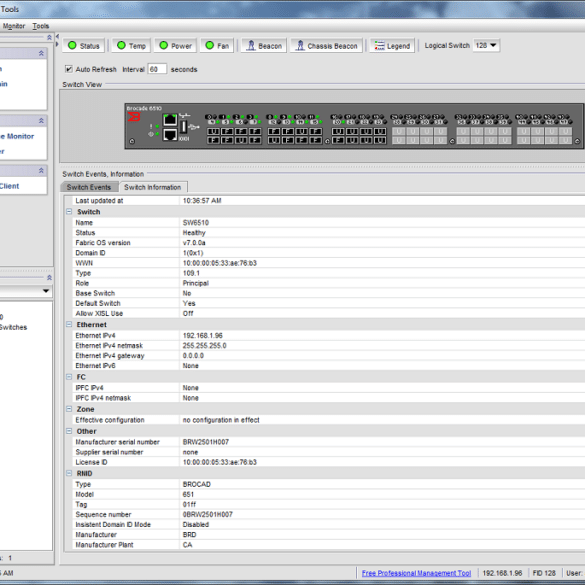This screenshot has height=585, width=585.
Task: Select the WWN value 10:00:00:05:33:ae:76:b3 in Switch section
Action: [220, 263]
